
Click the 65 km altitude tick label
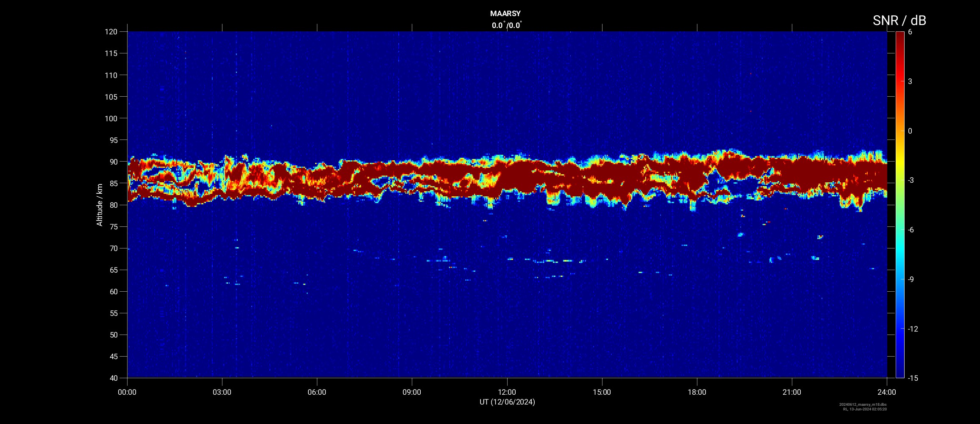tap(113, 270)
